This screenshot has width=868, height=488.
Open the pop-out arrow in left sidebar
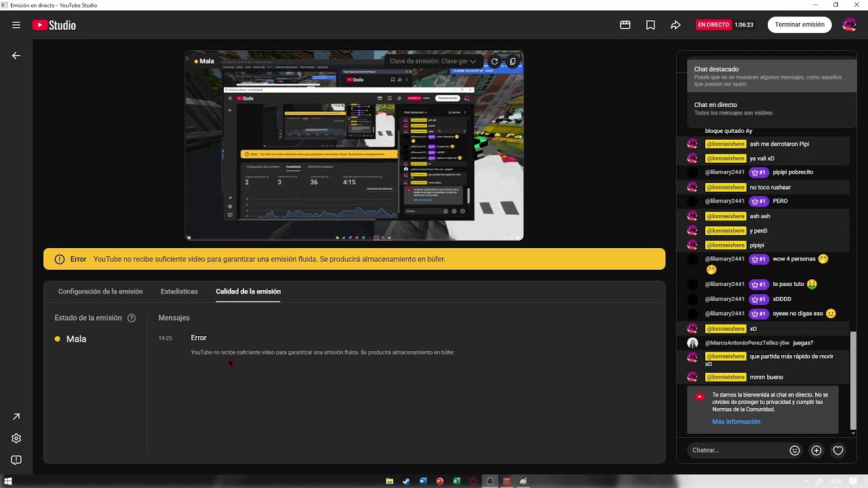pos(16,417)
